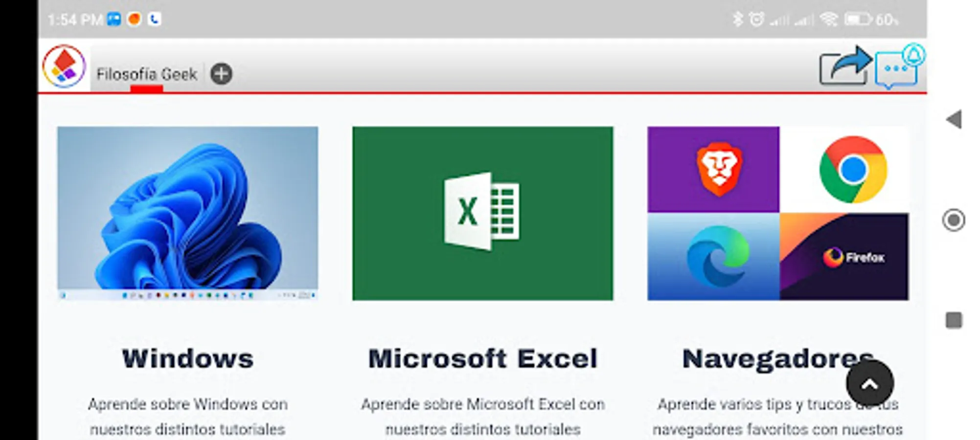
Task: Tap the Android back navigation button
Action: (954, 119)
